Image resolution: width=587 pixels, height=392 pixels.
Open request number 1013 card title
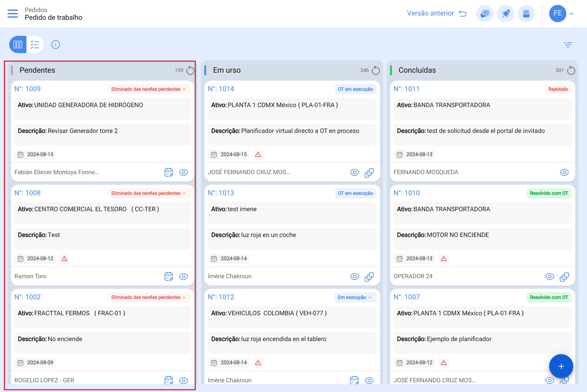pos(221,193)
